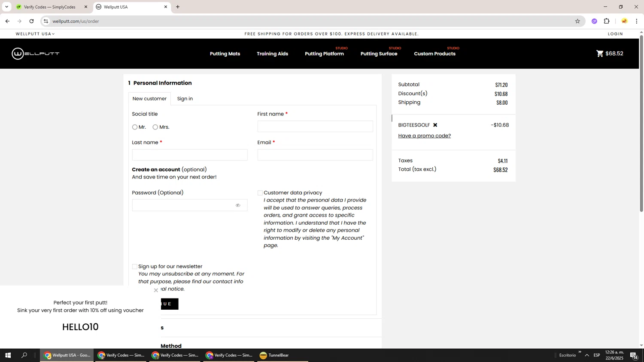This screenshot has width=644, height=362.
Task: Close the HELLO10 voucher popup
Action: click(x=156, y=290)
